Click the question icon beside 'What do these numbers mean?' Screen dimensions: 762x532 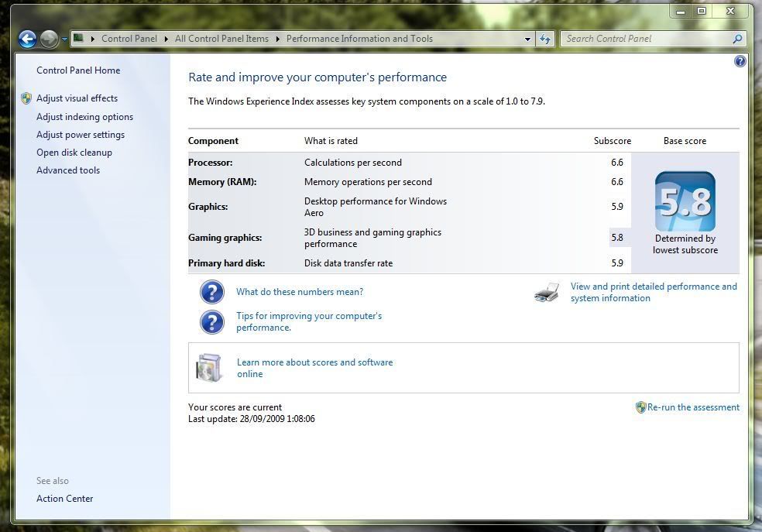[211, 292]
